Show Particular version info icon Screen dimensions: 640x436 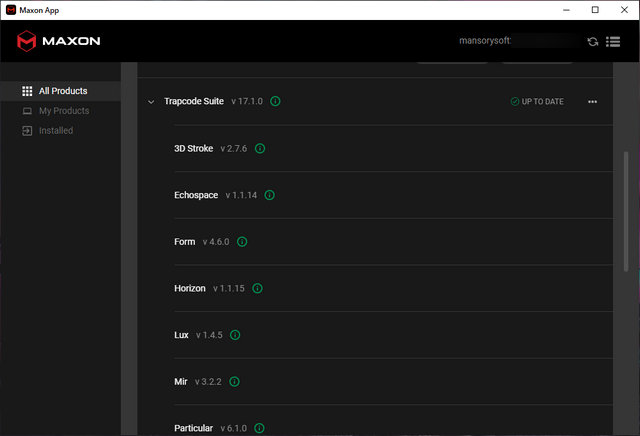coord(259,428)
